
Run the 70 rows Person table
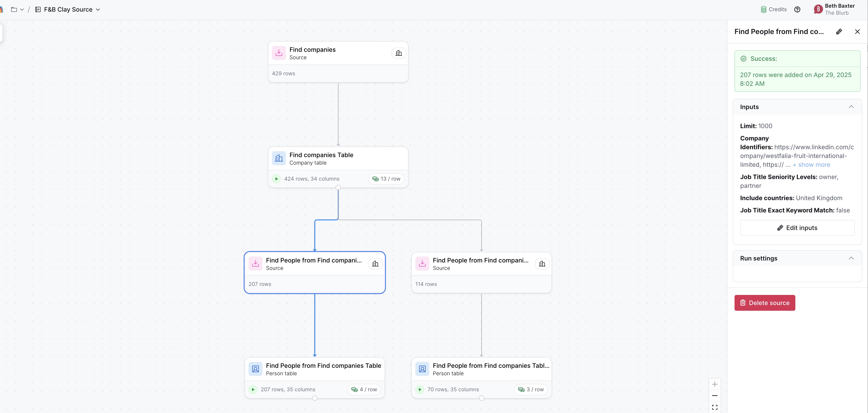pos(420,390)
